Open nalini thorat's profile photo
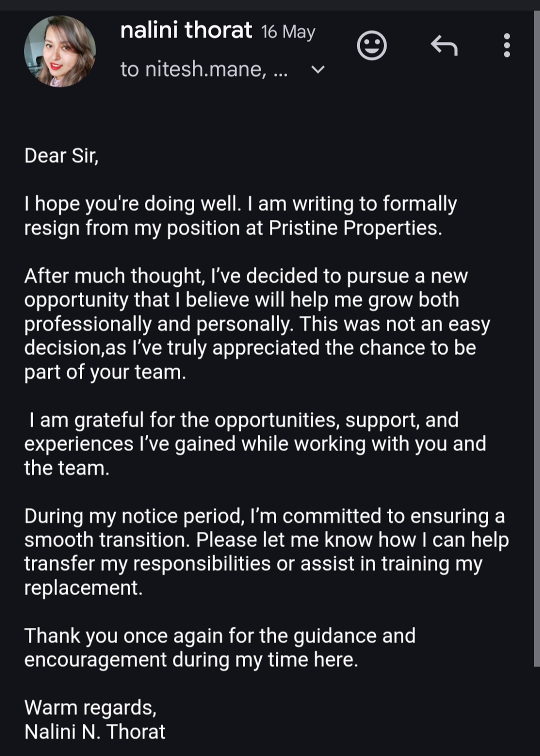 pos(60,51)
